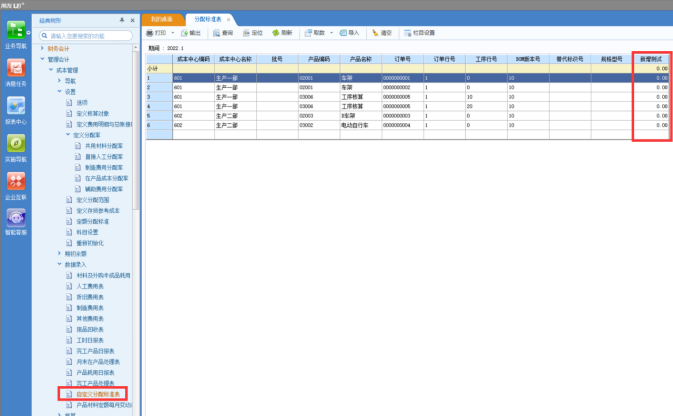The height and width of the screenshot is (416, 673).
Task: Click the 定位 locate toolbar button
Action: tap(253, 33)
